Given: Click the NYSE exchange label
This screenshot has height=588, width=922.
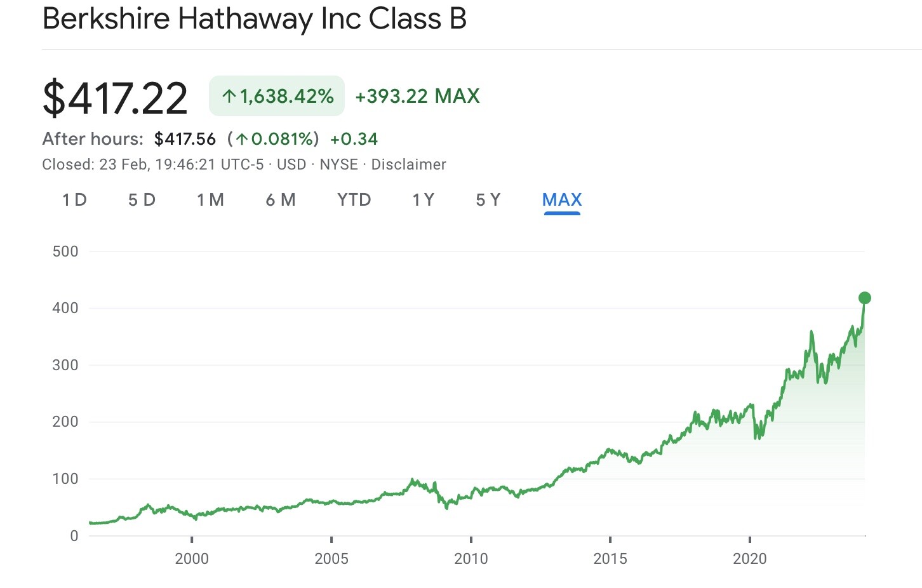Looking at the screenshot, I should tap(338, 164).
